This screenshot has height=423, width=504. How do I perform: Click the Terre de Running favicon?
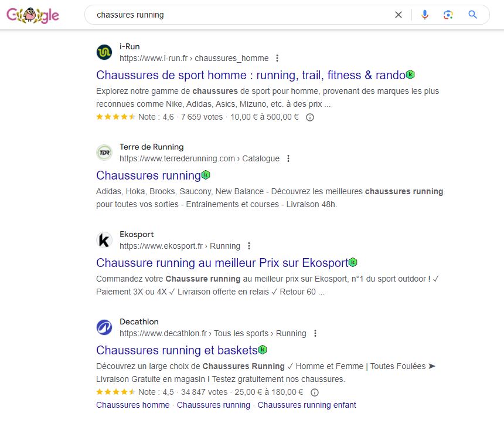tap(104, 153)
